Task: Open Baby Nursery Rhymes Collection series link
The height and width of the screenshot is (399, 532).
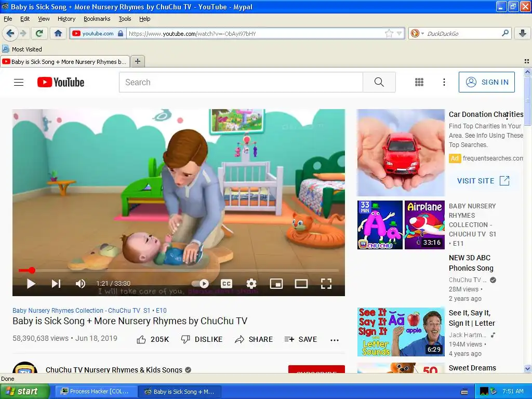Action: click(89, 311)
